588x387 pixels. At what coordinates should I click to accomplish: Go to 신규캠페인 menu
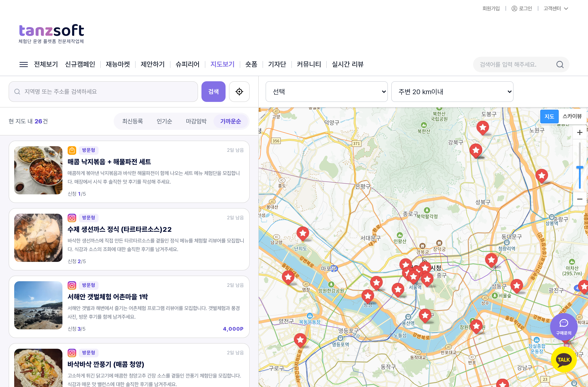click(x=80, y=64)
